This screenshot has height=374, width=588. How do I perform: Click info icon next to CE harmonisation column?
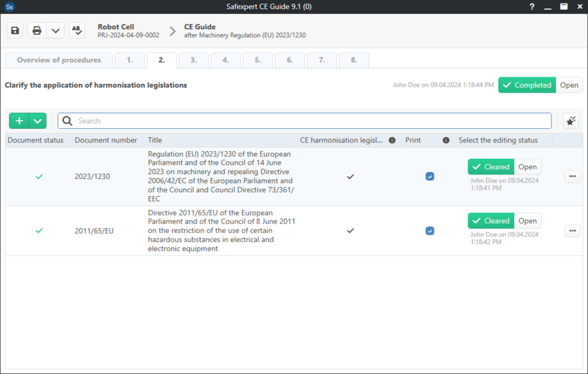(x=392, y=140)
